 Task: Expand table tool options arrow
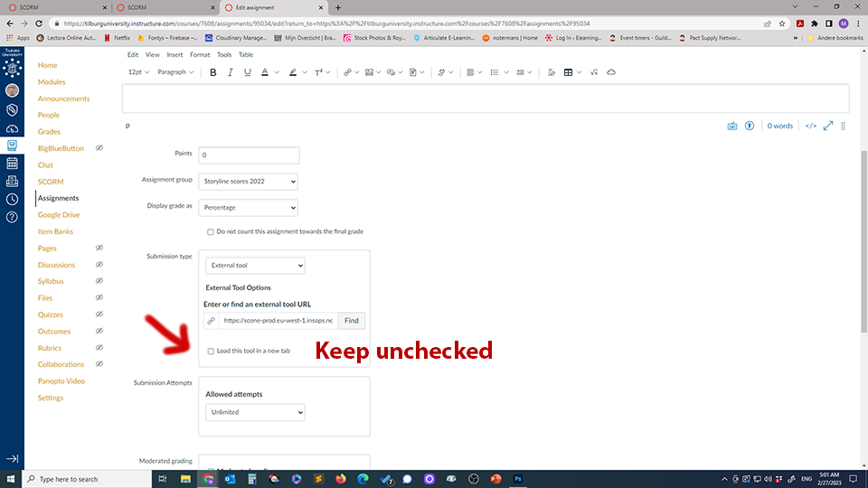(579, 72)
